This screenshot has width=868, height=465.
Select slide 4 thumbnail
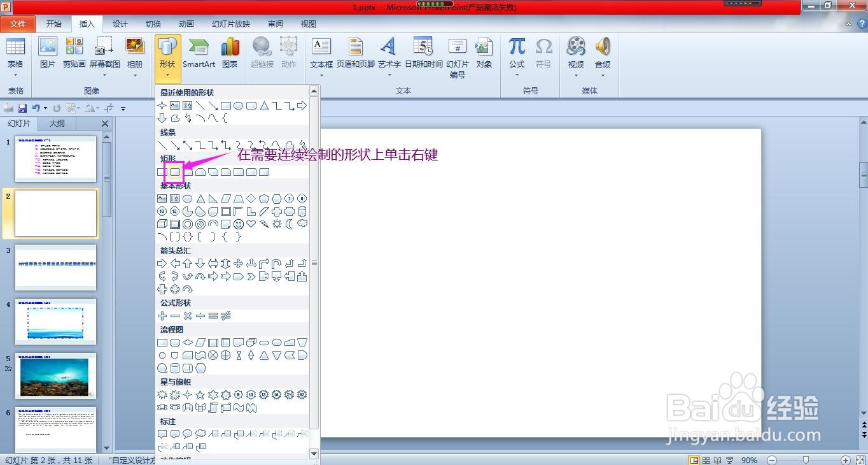[x=55, y=322]
